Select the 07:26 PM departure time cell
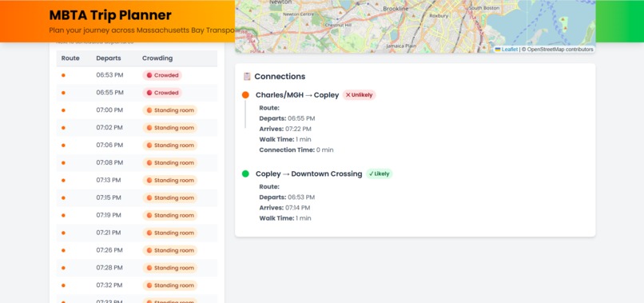The image size is (644, 303). [109, 250]
